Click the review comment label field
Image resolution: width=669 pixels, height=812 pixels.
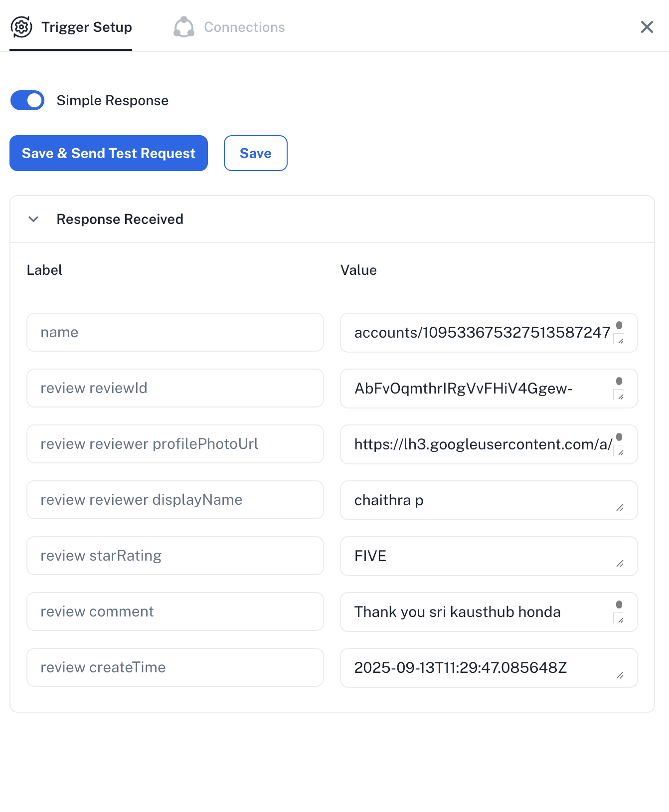175,611
